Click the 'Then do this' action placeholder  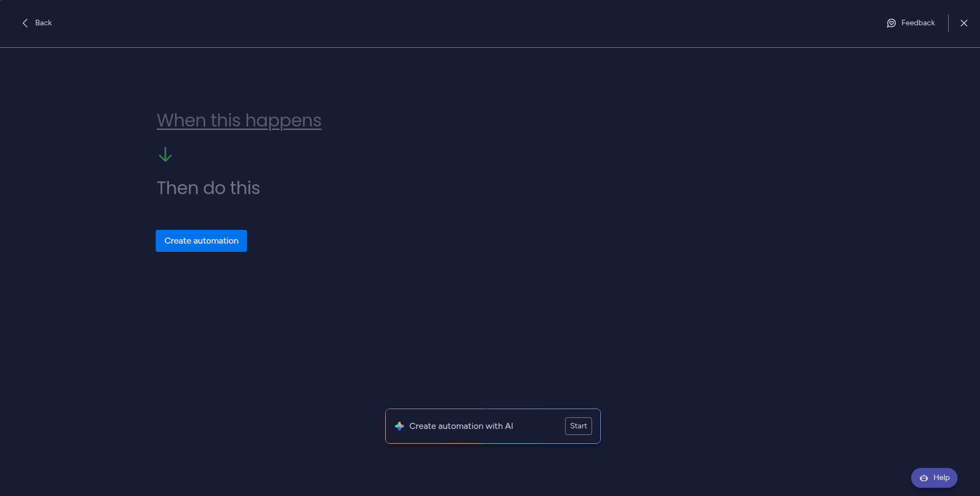208,188
